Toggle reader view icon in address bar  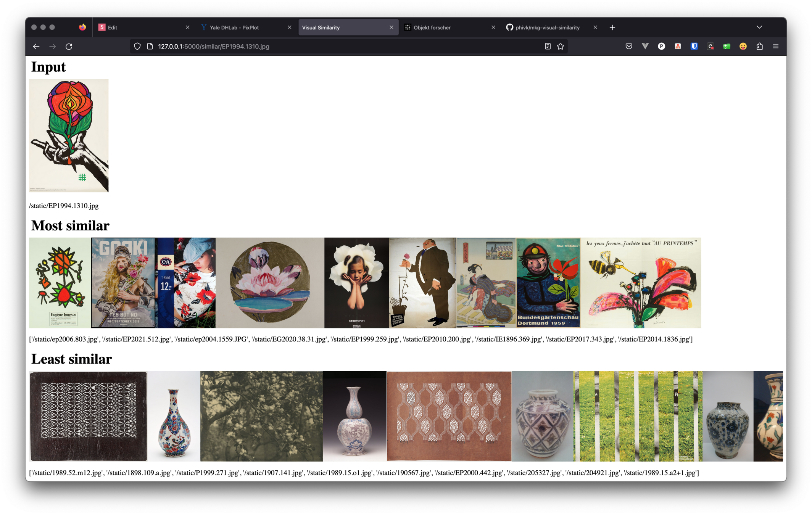coord(548,47)
